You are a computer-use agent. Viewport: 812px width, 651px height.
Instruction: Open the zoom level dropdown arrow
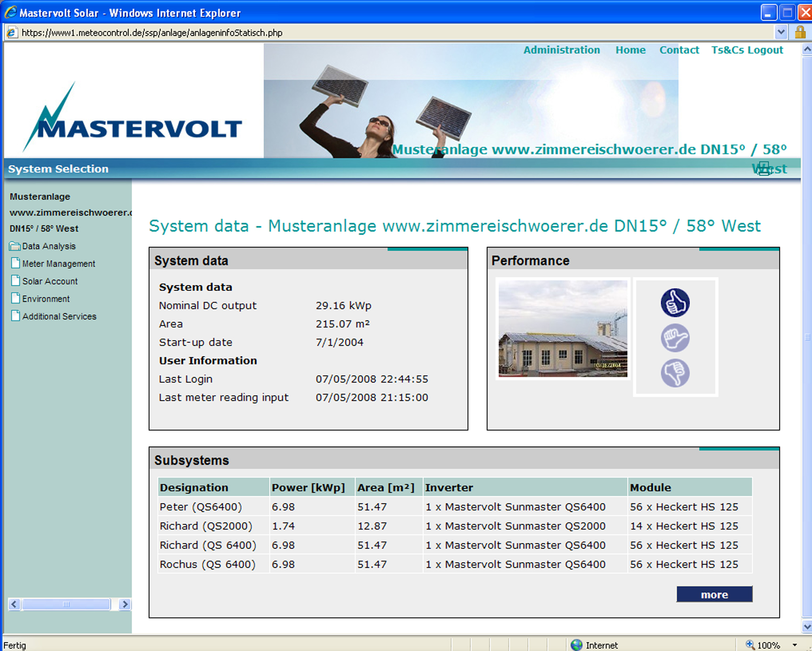[795, 645]
